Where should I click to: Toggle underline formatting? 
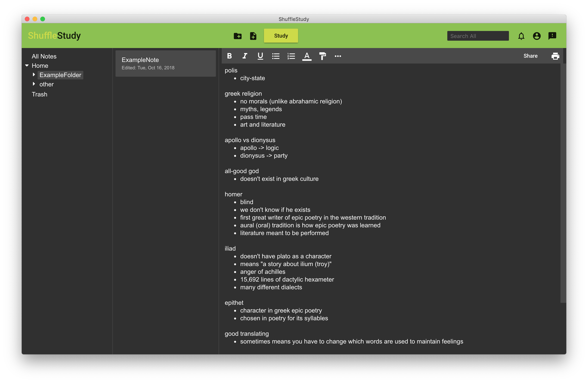pyautogui.click(x=260, y=56)
